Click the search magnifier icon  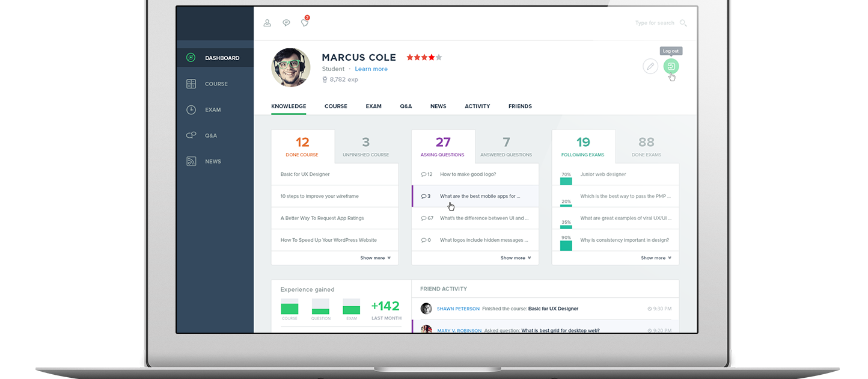tap(683, 23)
